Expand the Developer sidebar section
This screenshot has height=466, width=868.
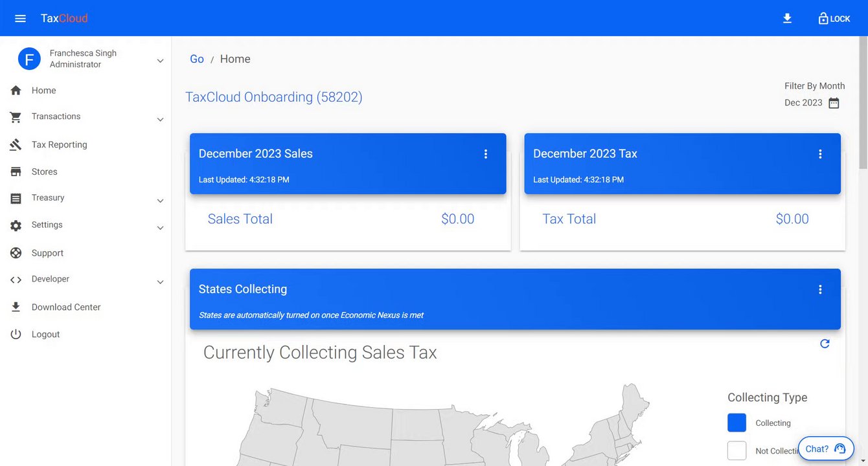click(160, 282)
